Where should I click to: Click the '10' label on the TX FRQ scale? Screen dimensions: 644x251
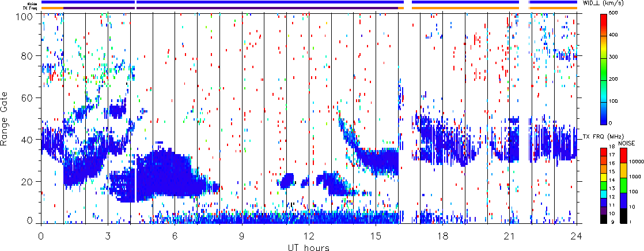tap(612, 213)
